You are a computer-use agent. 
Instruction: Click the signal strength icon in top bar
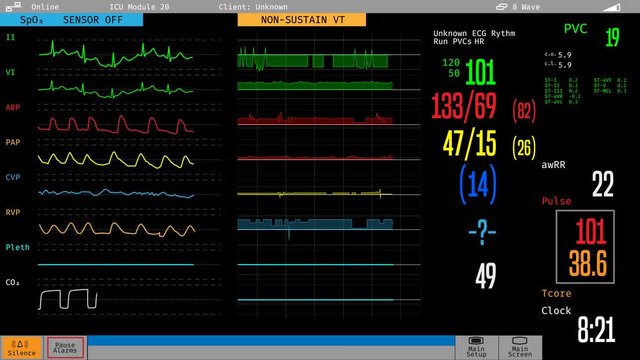point(611,7)
